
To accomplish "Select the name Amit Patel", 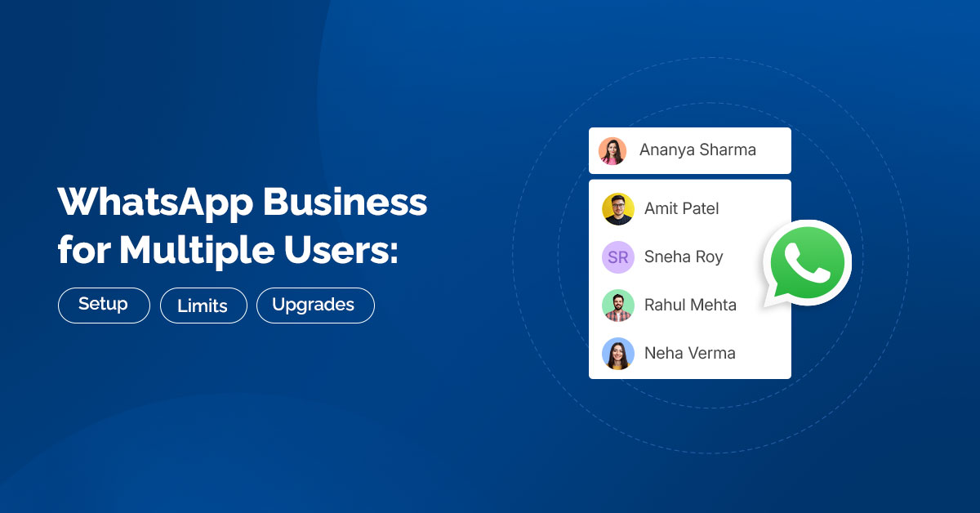I will [x=682, y=209].
